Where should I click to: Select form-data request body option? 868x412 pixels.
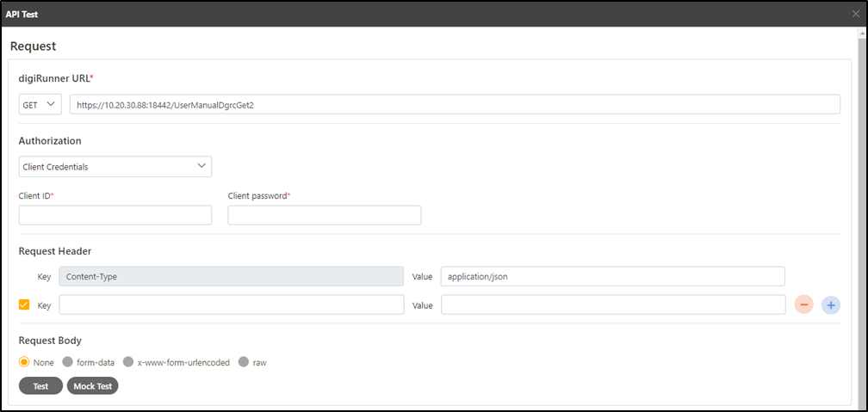click(68, 362)
